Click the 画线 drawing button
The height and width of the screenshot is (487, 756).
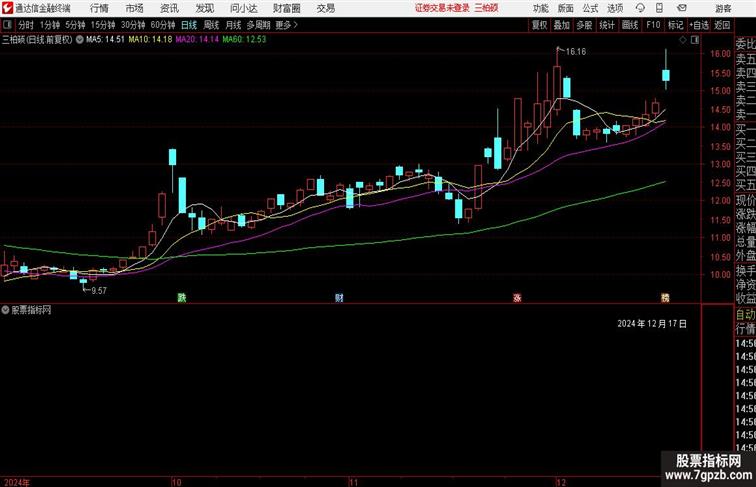(x=630, y=25)
